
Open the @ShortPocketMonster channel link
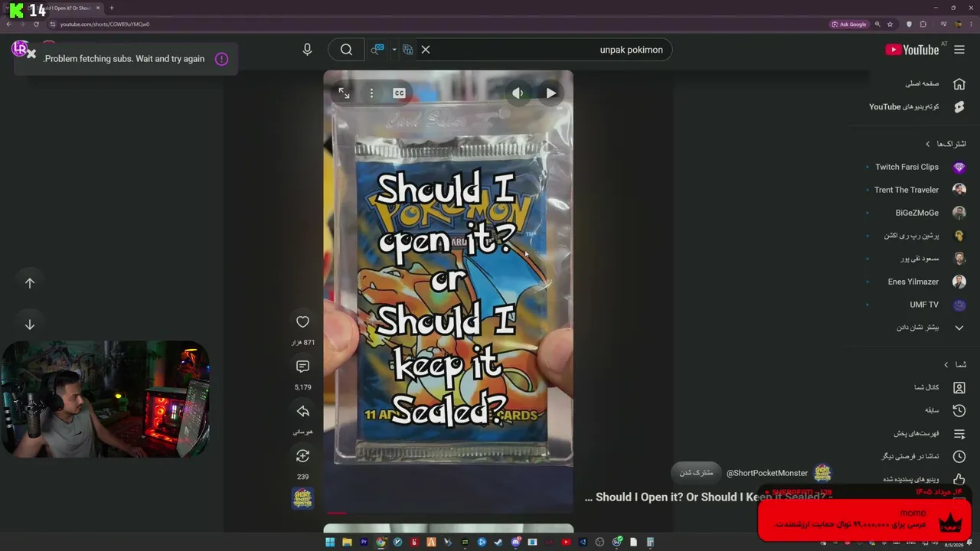(767, 473)
